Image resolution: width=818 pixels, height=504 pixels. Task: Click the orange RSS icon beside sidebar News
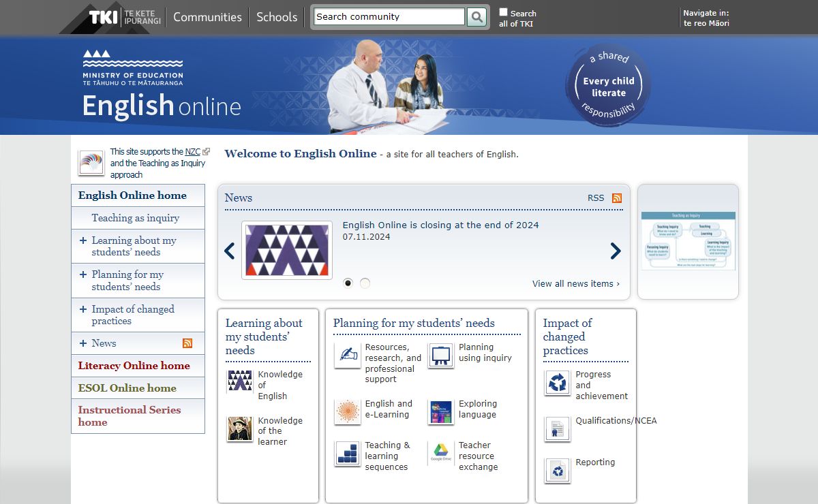point(187,343)
